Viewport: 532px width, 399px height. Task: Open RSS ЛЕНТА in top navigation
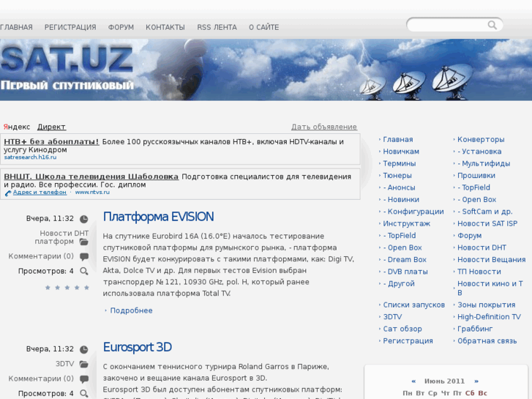click(x=217, y=27)
